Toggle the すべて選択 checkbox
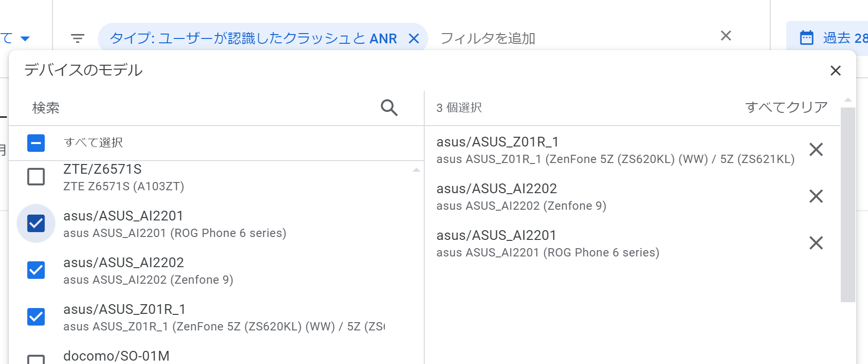The width and height of the screenshot is (868, 364). click(x=36, y=143)
